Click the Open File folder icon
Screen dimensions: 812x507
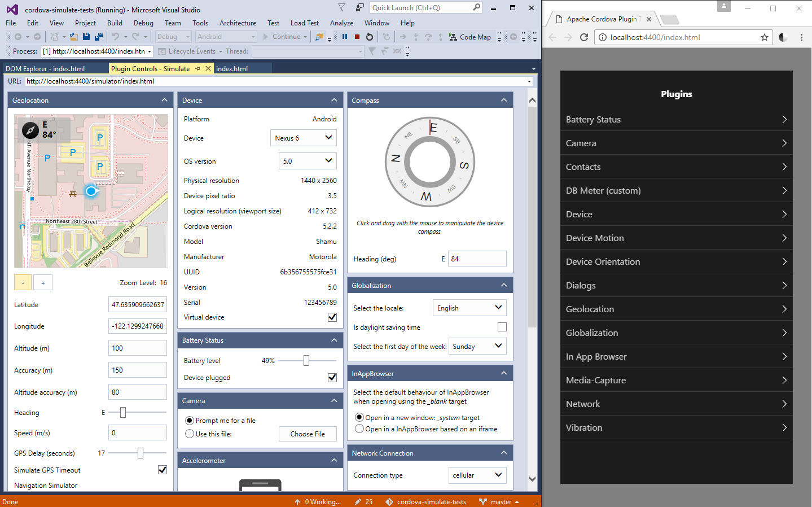pos(73,37)
